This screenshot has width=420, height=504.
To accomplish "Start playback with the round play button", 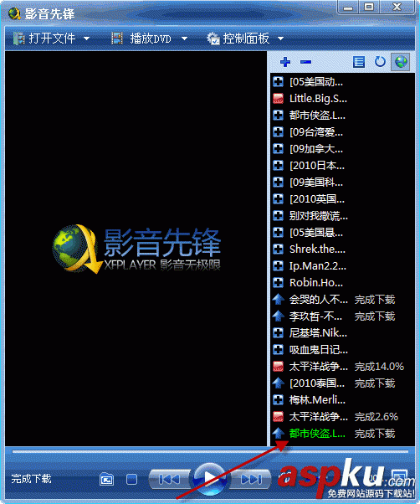I will 210,478.
